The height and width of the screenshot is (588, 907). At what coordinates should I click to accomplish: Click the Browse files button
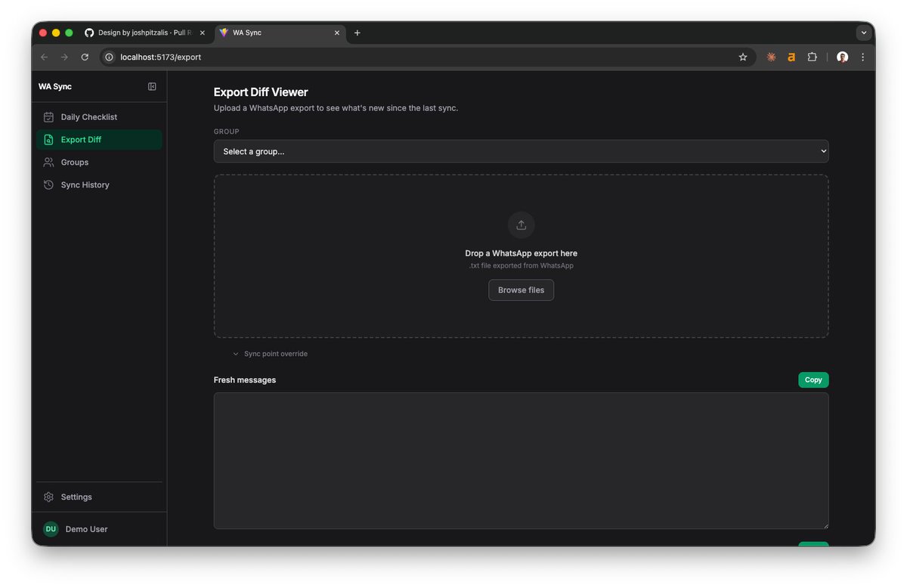522,290
